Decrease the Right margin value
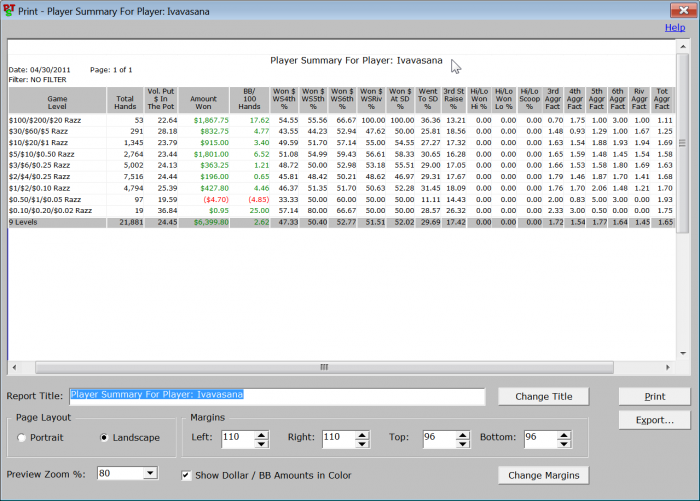Image resolution: width=700 pixels, height=501 pixels. pos(360,442)
